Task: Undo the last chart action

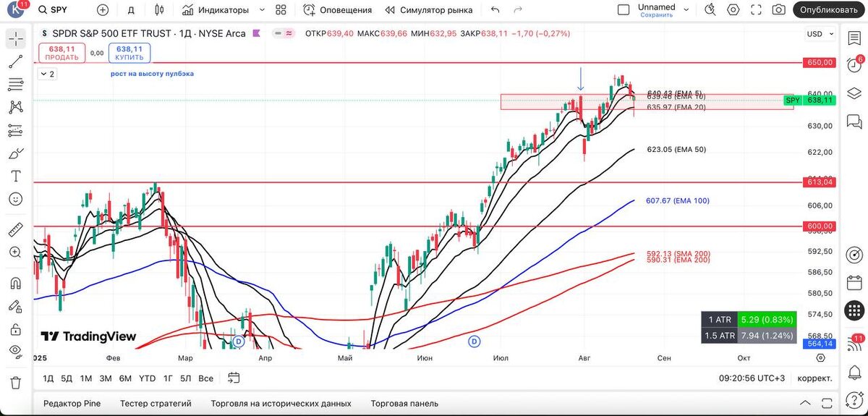Action: click(x=495, y=10)
